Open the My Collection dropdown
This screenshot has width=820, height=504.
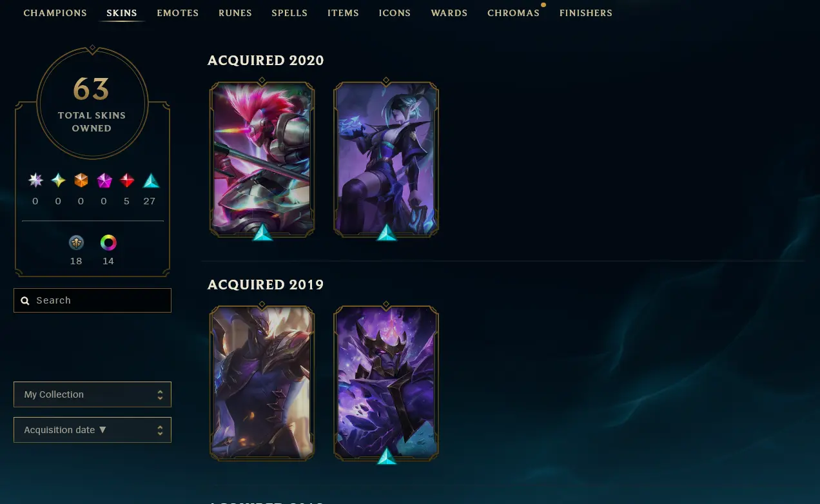point(92,394)
